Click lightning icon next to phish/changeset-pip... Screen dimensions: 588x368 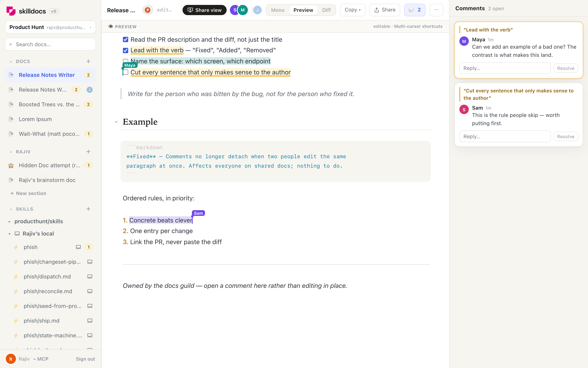(x=16, y=262)
